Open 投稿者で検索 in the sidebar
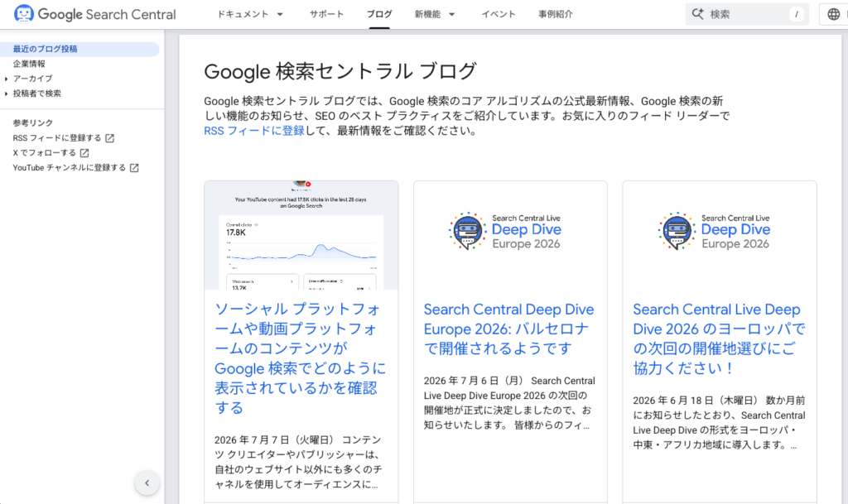Image resolution: width=848 pixels, height=504 pixels. pos(36,94)
